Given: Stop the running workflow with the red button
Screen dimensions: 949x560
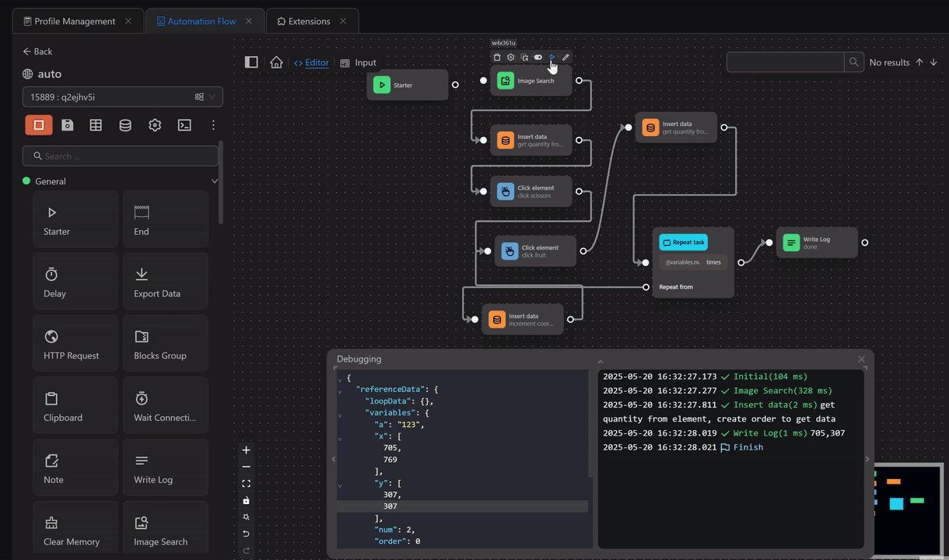Looking at the screenshot, I should pos(39,125).
